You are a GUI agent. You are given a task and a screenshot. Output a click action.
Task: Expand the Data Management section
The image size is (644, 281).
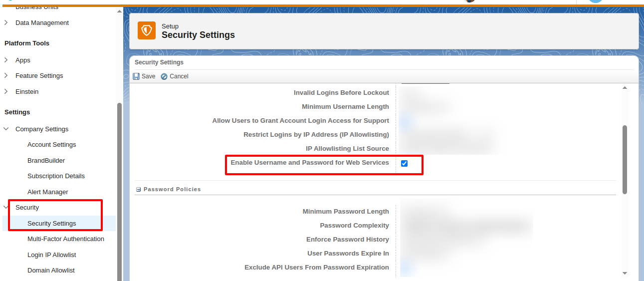pyautogui.click(x=6, y=22)
